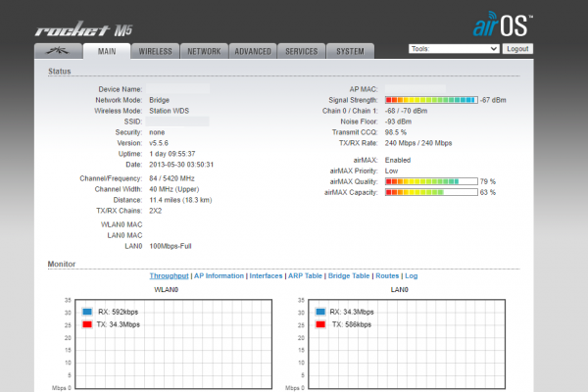
Task: Open the Ubiquiti logo tab
Action: click(58, 50)
